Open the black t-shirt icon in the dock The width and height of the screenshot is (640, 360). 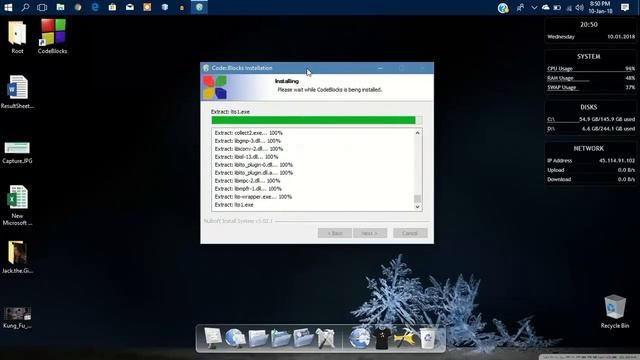tap(382, 338)
